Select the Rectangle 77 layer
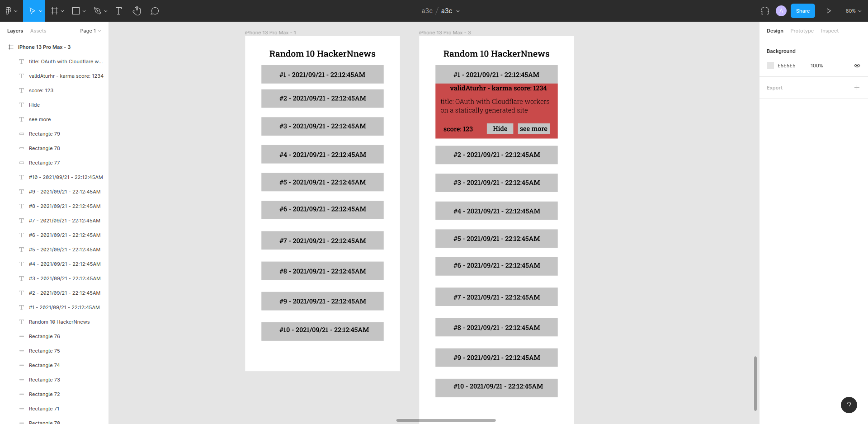This screenshot has width=868, height=424. point(44,163)
